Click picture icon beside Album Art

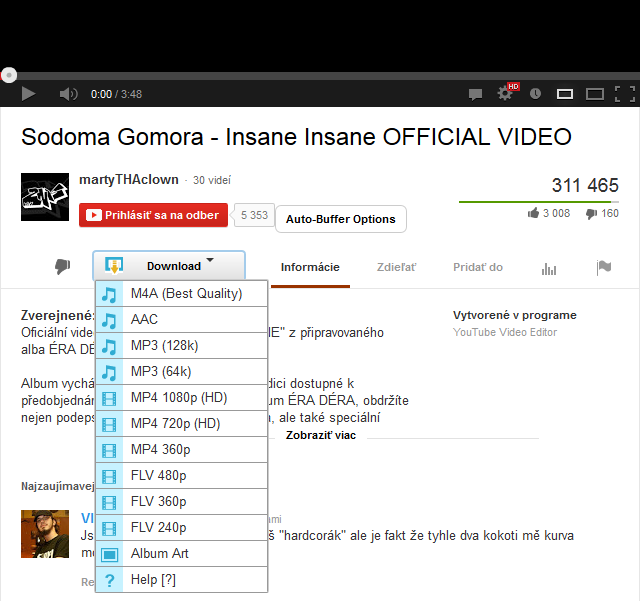pos(109,554)
